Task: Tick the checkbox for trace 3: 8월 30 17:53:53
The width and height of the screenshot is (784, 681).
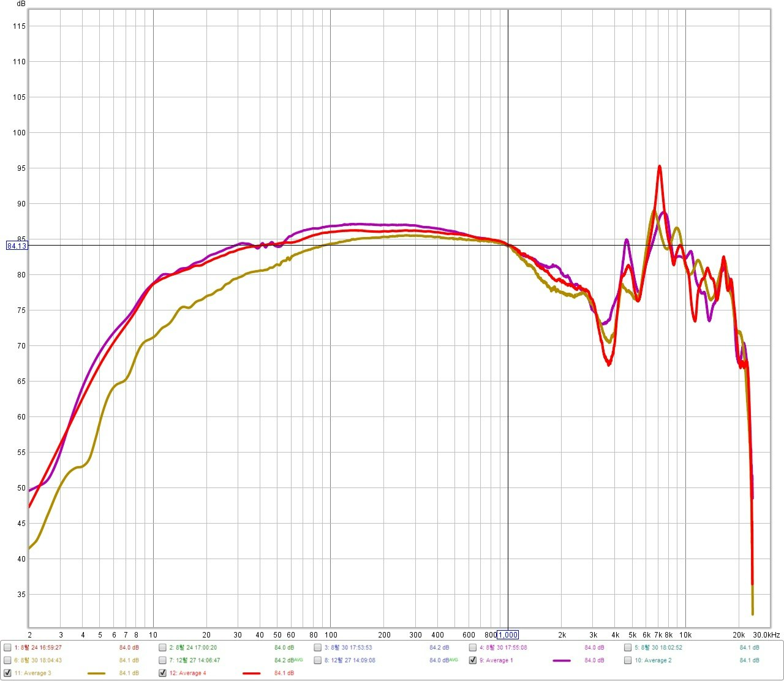Action: click(x=318, y=647)
